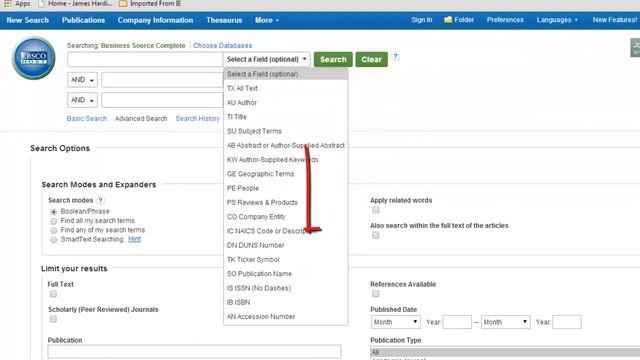The height and width of the screenshot is (360, 640).
Task: Choose SO Publication Name option
Action: (x=286, y=274)
